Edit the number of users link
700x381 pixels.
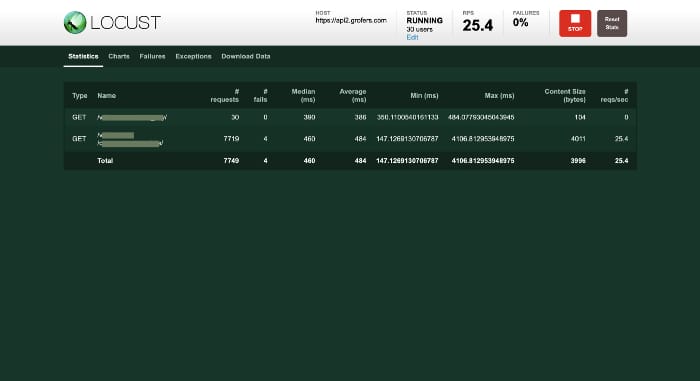[x=412, y=37]
